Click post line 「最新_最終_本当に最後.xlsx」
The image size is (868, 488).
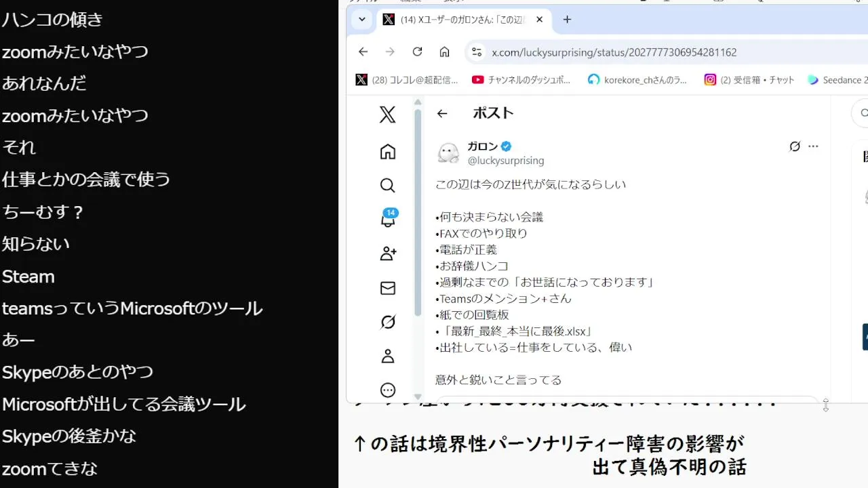(515, 331)
